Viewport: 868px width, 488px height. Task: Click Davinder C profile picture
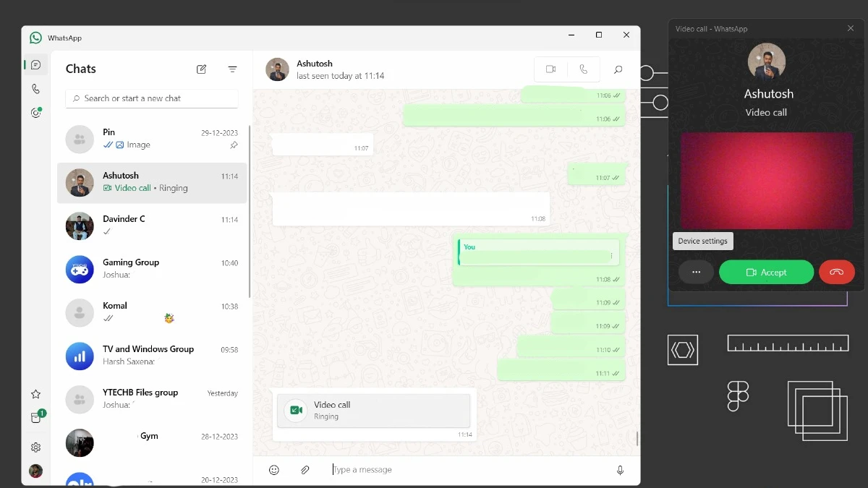point(80,226)
